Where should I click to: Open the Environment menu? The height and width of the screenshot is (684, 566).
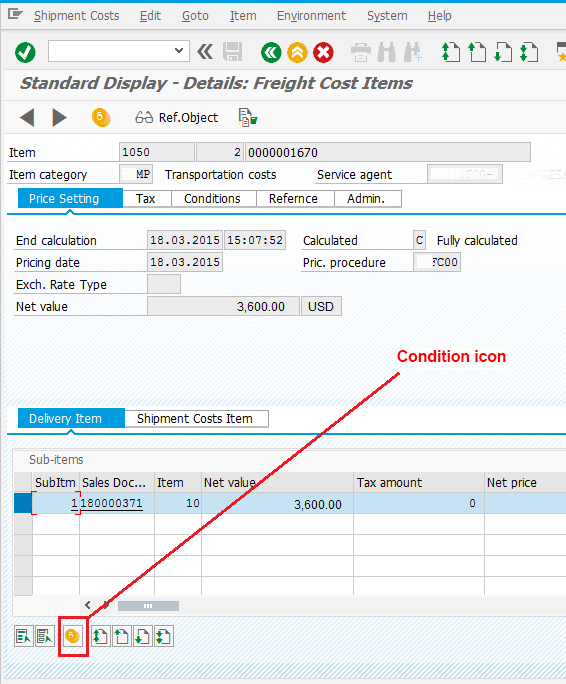tap(311, 16)
